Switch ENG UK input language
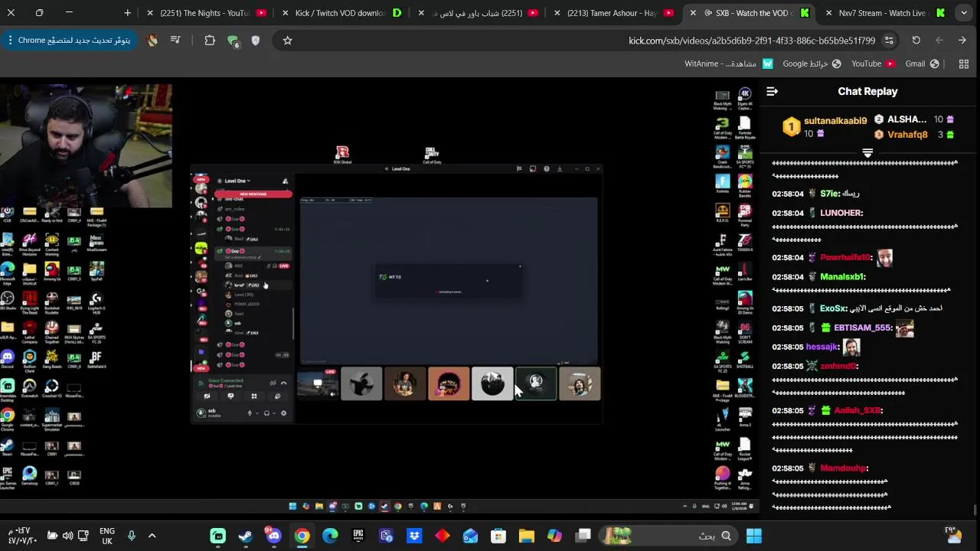 coord(107,536)
